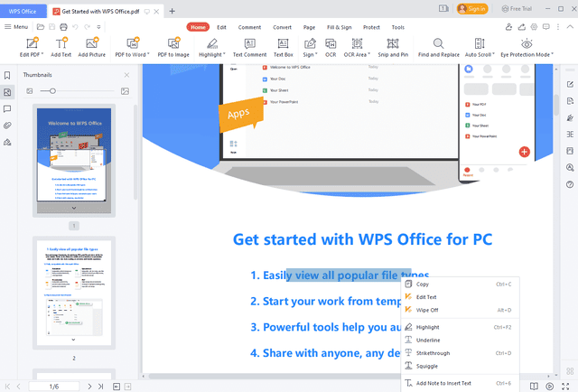Select the Add Picture tool
This screenshot has width=578, height=392.
92,42
